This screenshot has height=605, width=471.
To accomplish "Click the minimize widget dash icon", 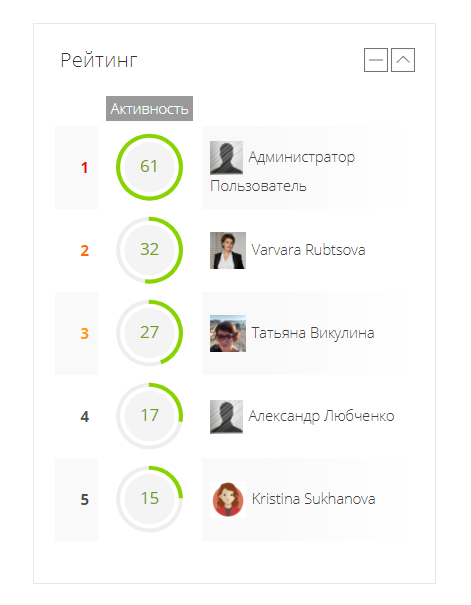I will (x=376, y=60).
